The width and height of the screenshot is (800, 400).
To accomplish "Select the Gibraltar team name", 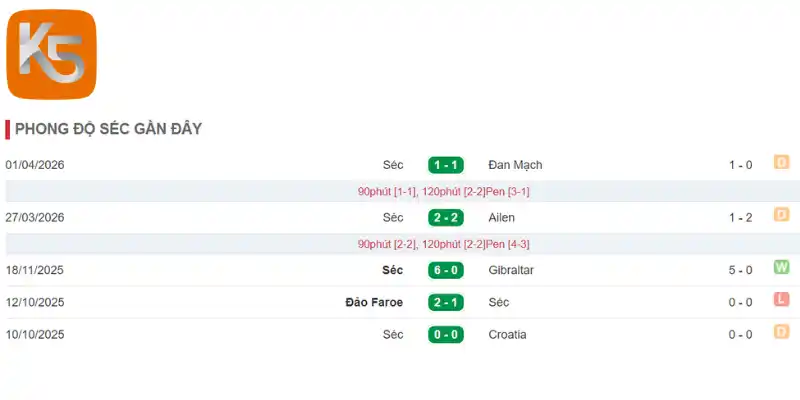I will [x=511, y=270].
